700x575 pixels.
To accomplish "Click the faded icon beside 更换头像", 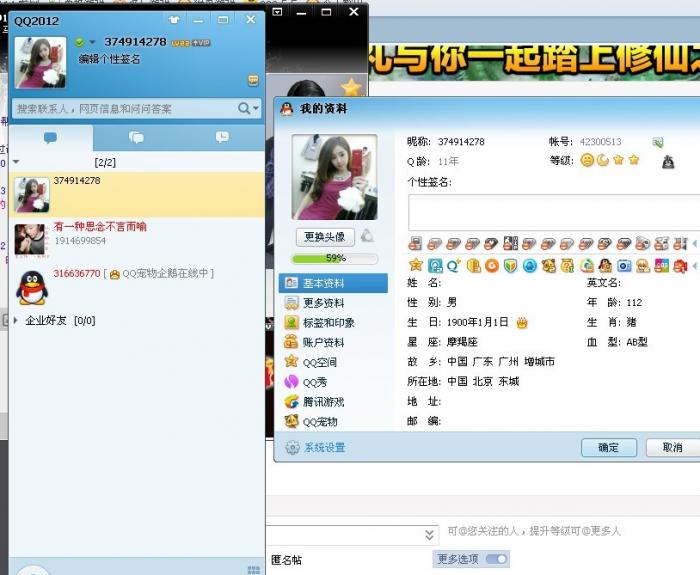I will [367, 236].
